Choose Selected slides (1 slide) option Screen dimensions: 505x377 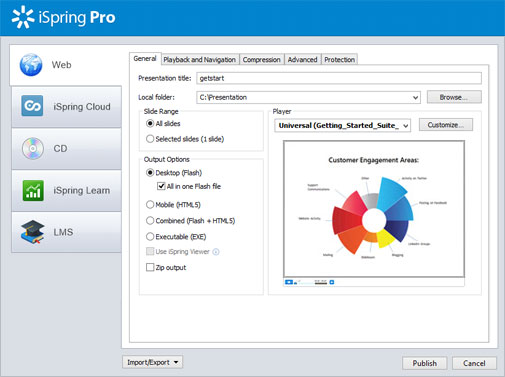click(x=150, y=139)
